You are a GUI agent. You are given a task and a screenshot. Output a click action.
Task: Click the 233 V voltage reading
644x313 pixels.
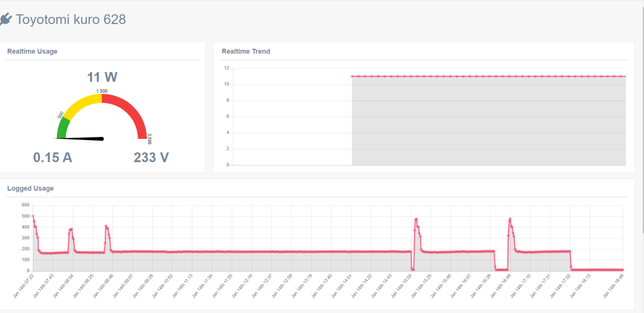pyautogui.click(x=151, y=157)
